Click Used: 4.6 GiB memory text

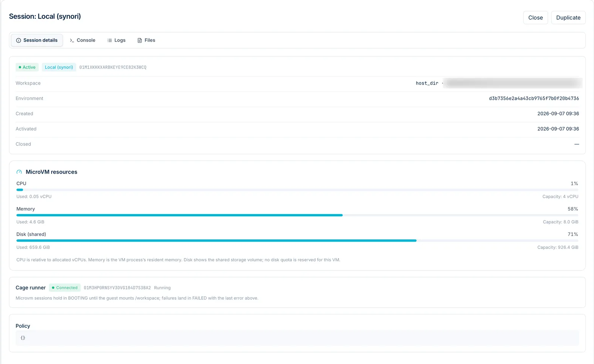[30, 222]
